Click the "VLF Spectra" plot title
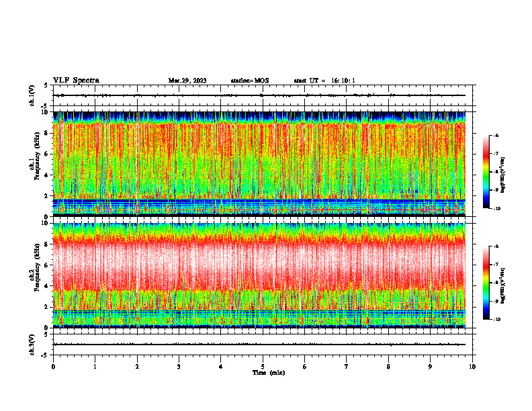532x411 pixels. click(76, 81)
